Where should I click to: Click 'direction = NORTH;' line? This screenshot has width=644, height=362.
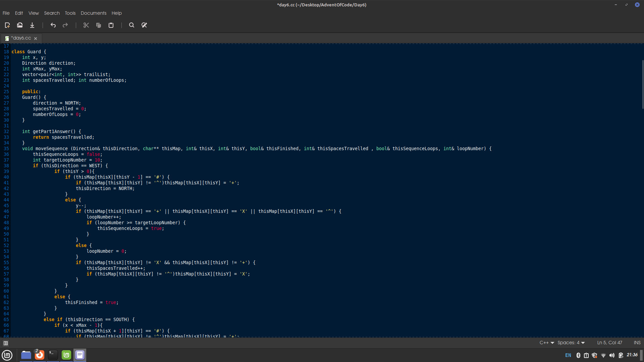click(57, 103)
